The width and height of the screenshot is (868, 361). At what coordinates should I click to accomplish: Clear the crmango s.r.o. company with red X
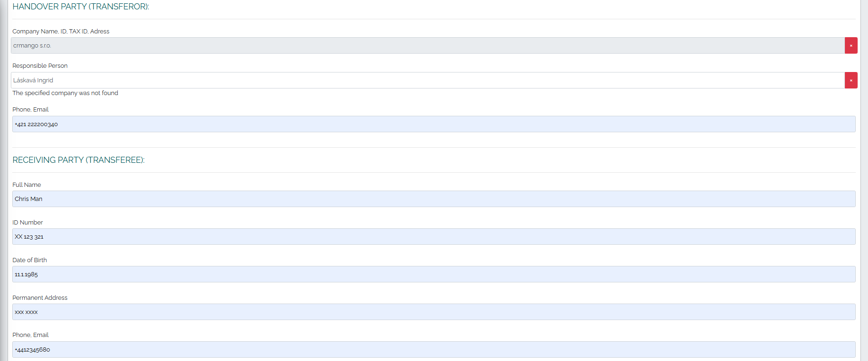tap(851, 46)
